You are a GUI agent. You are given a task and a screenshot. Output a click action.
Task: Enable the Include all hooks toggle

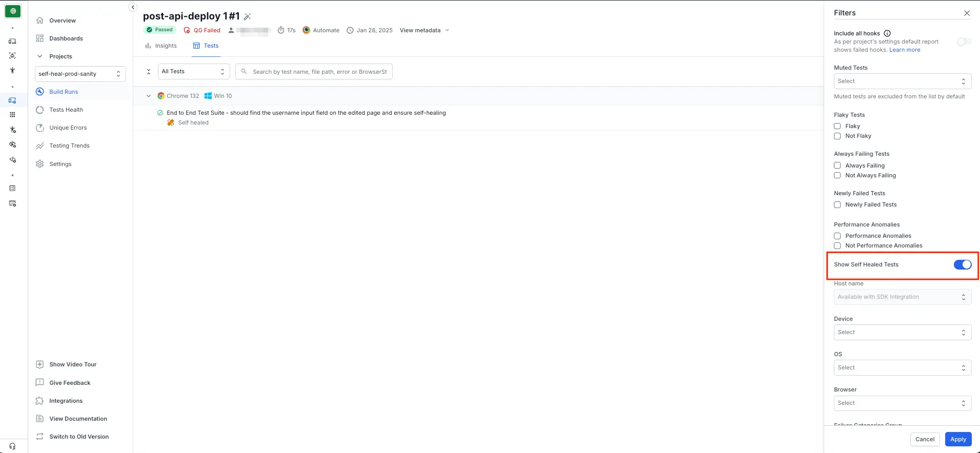(964, 42)
